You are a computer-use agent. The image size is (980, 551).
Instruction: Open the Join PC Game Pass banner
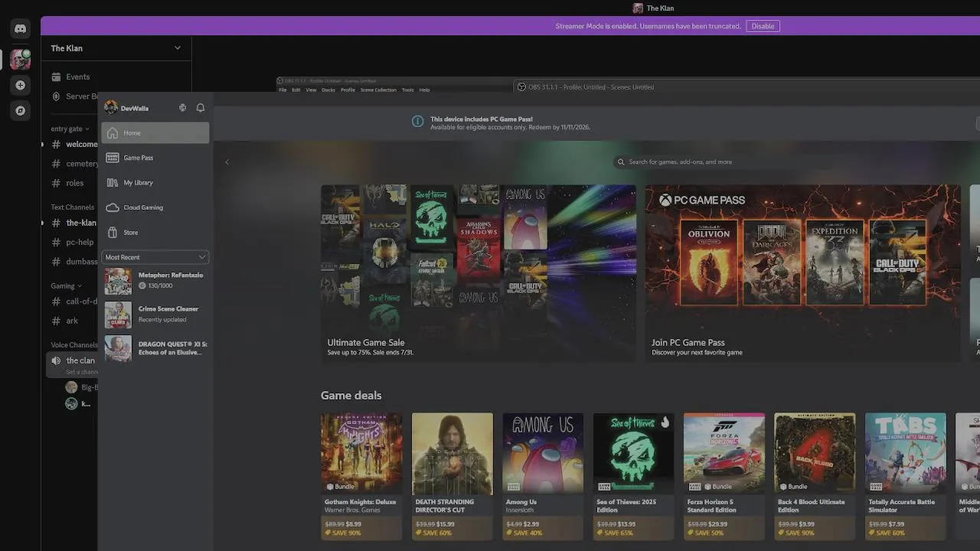click(x=802, y=273)
